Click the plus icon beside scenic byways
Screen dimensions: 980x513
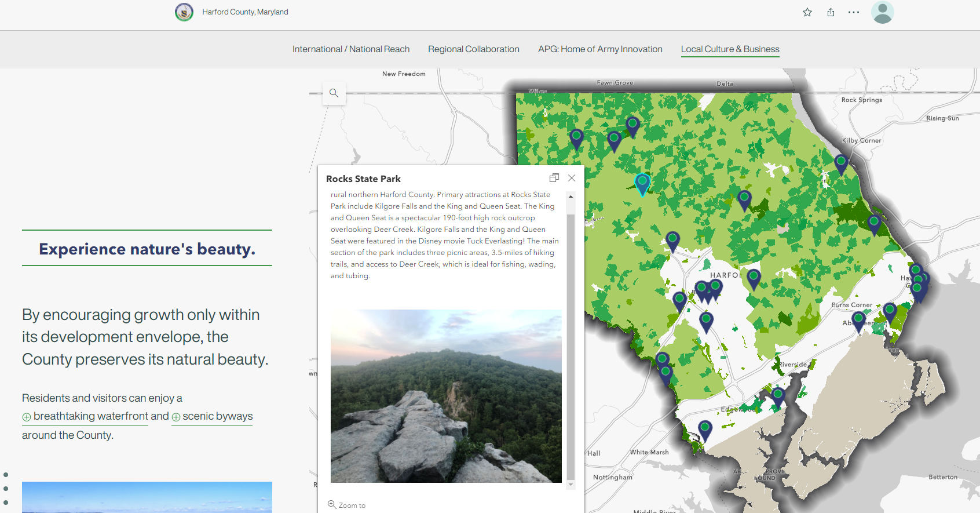coord(176,417)
